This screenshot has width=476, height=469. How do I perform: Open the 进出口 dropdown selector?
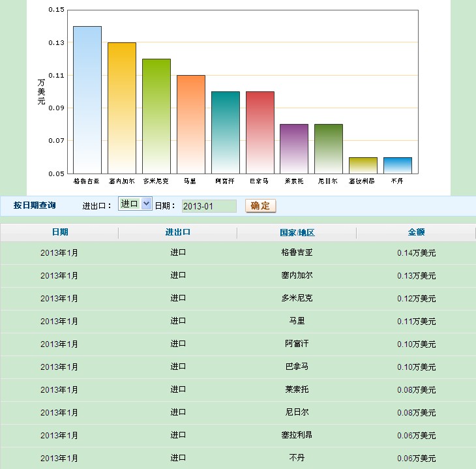point(135,204)
